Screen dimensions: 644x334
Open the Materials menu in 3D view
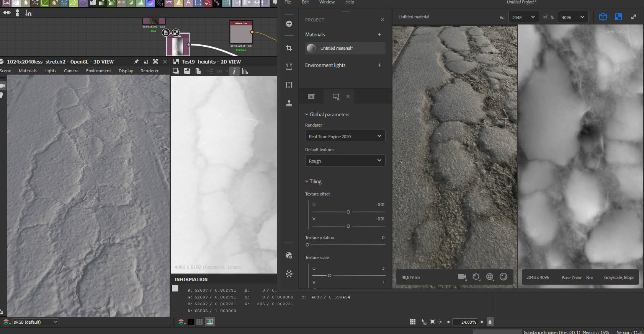[x=28, y=71]
